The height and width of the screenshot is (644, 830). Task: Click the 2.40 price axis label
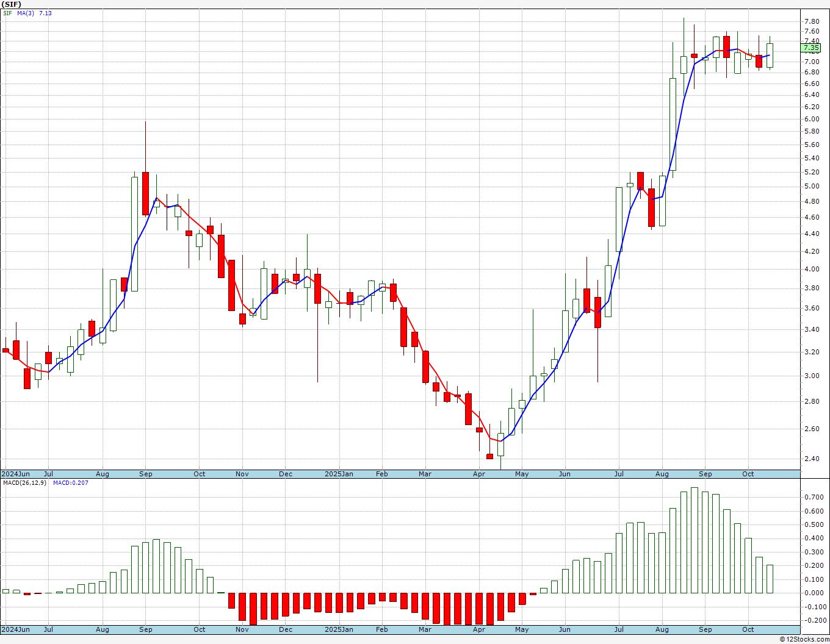coord(811,459)
